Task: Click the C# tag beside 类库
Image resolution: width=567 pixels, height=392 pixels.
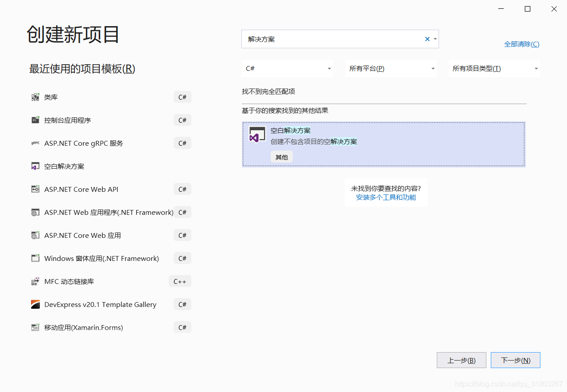Action: (x=183, y=97)
